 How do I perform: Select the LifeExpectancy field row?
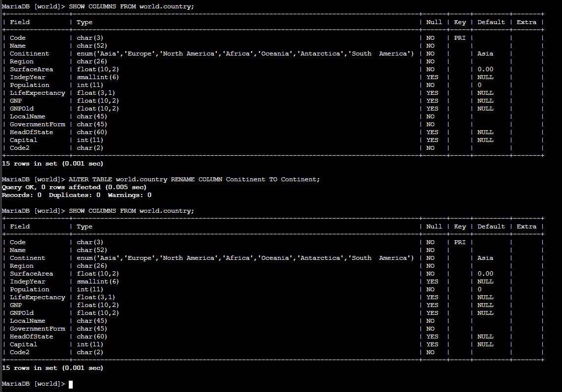click(37, 297)
